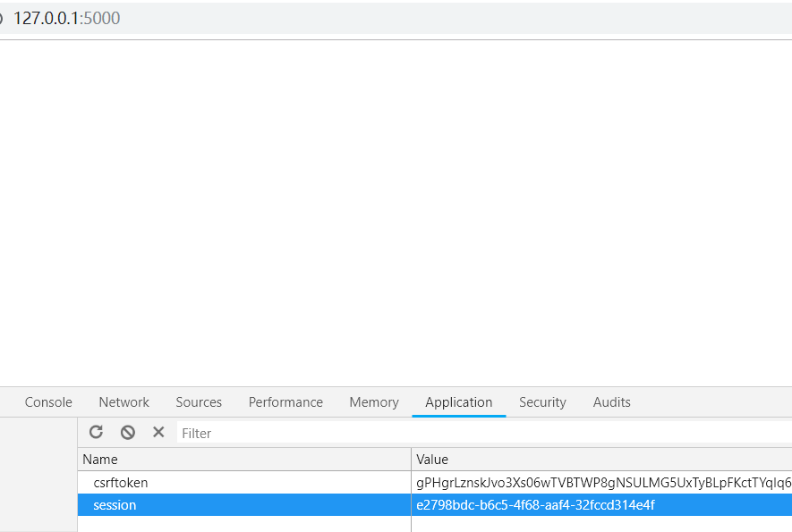The image size is (792, 532).
Task: Click the session value e2798bdc-b6c5-4f68-aaf4-32fccd314e4f
Action: 535,505
